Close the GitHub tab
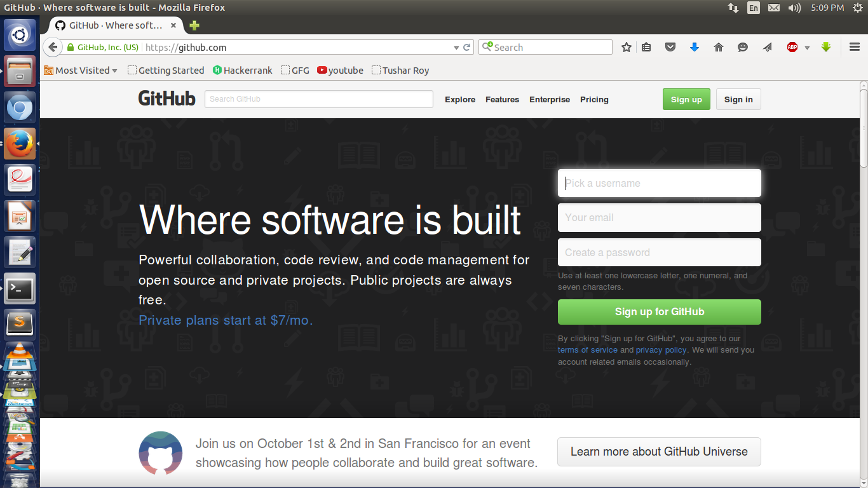 [x=173, y=25]
